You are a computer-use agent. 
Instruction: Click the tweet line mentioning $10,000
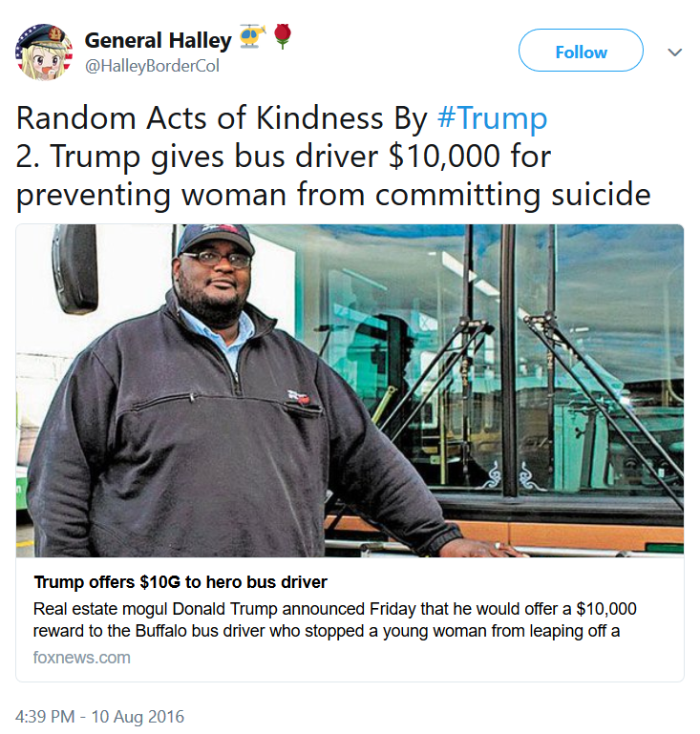point(284,156)
